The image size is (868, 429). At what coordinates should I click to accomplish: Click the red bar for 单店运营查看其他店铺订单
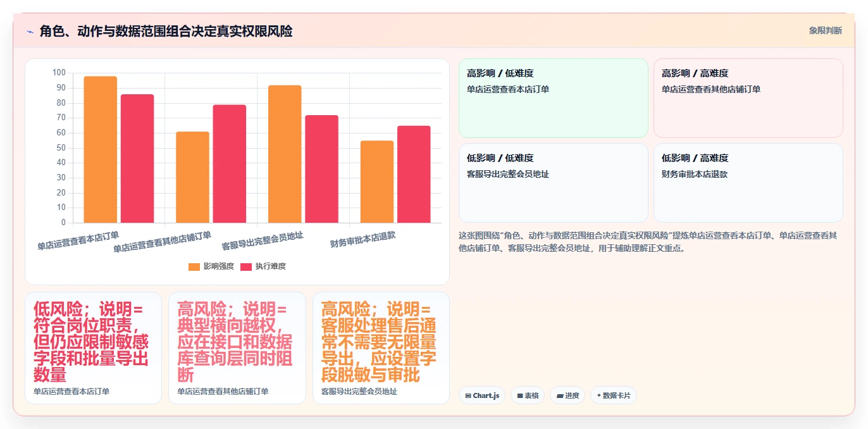tap(229, 164)
